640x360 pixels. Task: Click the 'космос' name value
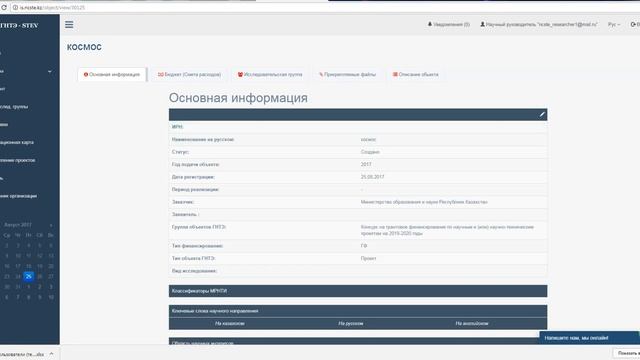click(368, 140)
